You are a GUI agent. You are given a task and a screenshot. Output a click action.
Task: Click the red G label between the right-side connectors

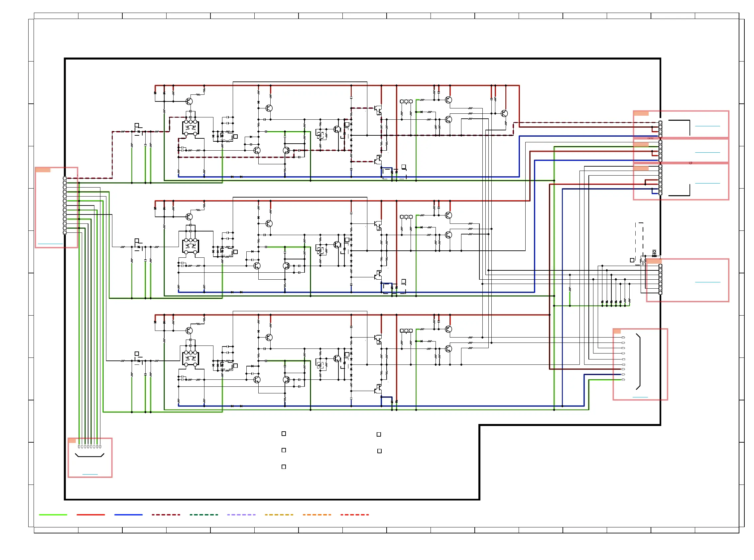[690, 163]
